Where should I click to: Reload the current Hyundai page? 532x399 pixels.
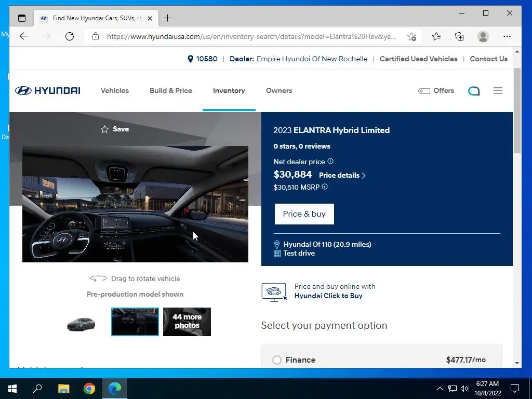tap(70, 36)
